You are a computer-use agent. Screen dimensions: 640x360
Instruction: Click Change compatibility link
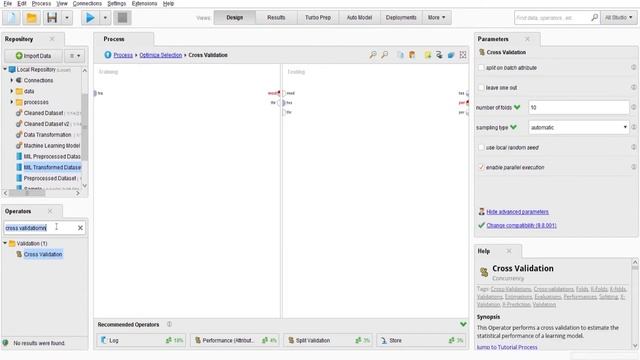click(521, 225)
